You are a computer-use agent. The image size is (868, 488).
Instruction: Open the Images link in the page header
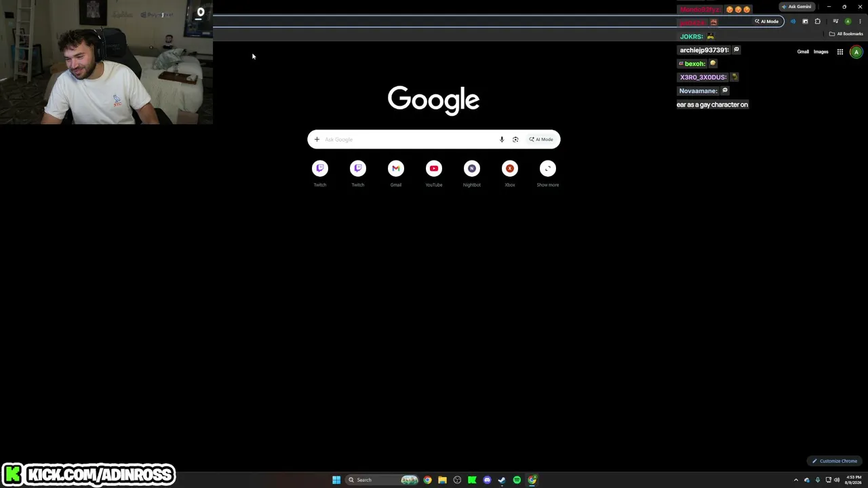(821, 52)
